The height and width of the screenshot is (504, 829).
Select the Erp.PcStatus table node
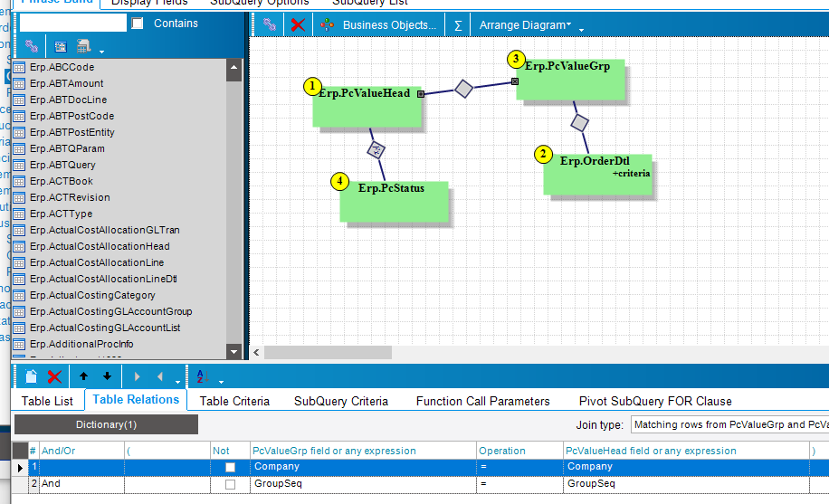pos(394,202)
